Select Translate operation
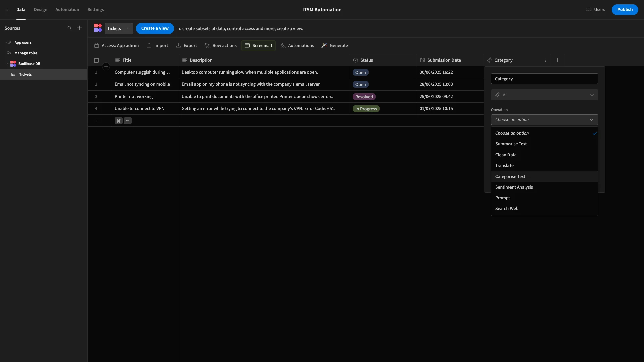Screen dimensions: 644x362 point(544,166)
